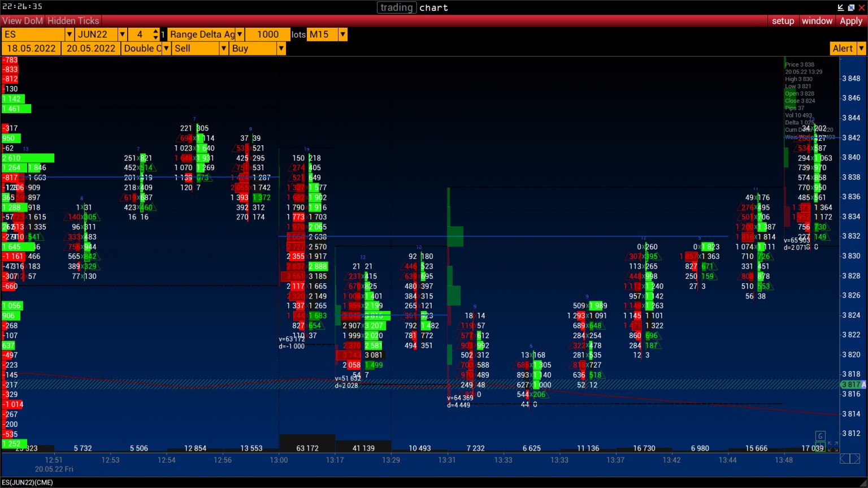Click the window resize grip in corner
This screenshot has height=488, width=868.
863,483
